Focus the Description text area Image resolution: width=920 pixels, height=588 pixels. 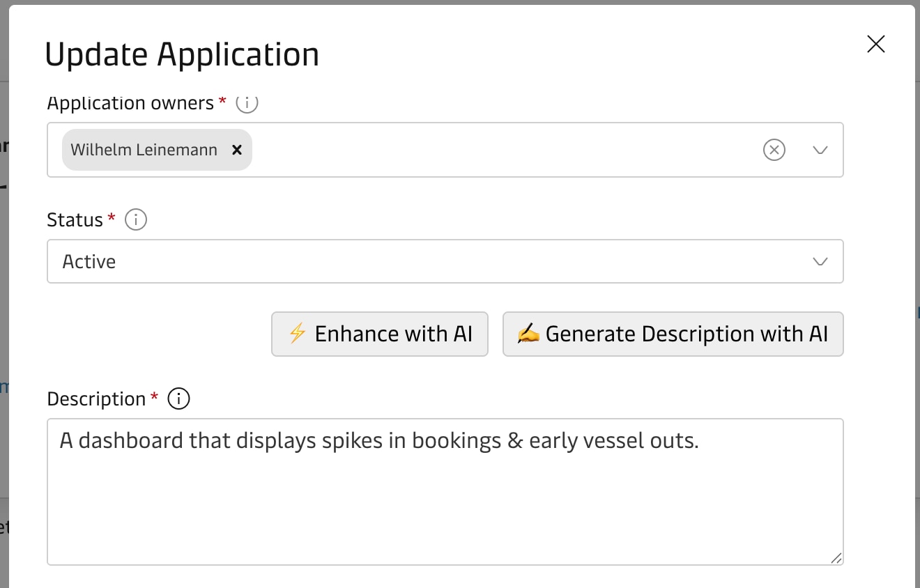click(x=445, y=492)
